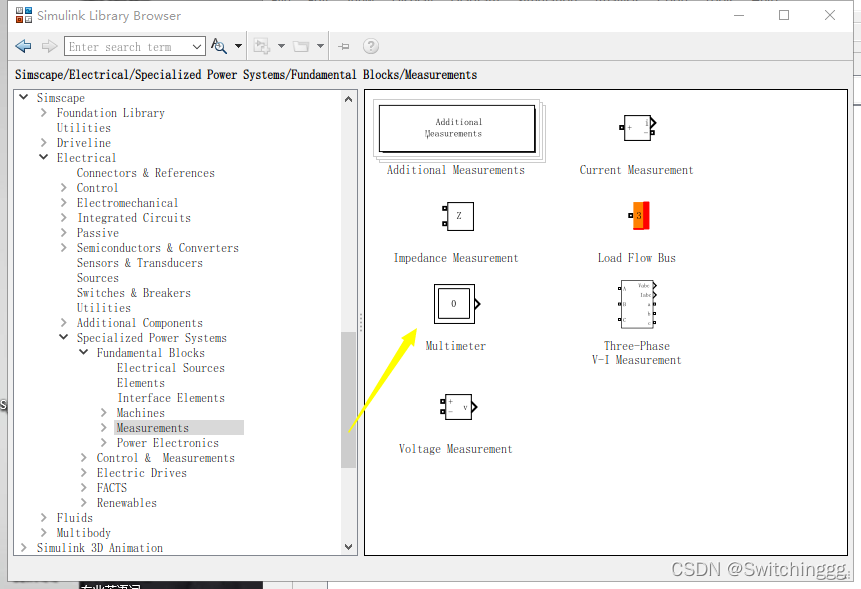
Task: Expand the Electromechanical node
Action: (64, 203)
